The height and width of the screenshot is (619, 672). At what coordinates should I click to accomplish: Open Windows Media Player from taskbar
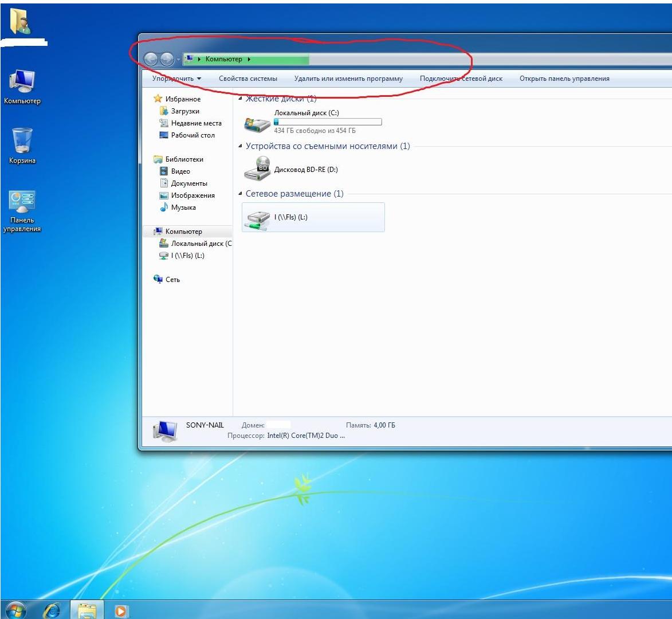(121, 610)
